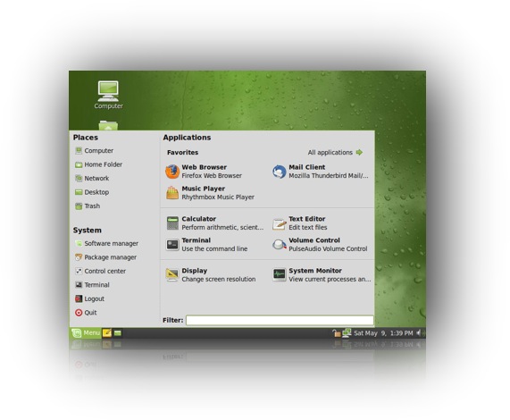Open PulseAudio Volume Control icon

click(x=279, y=245)
